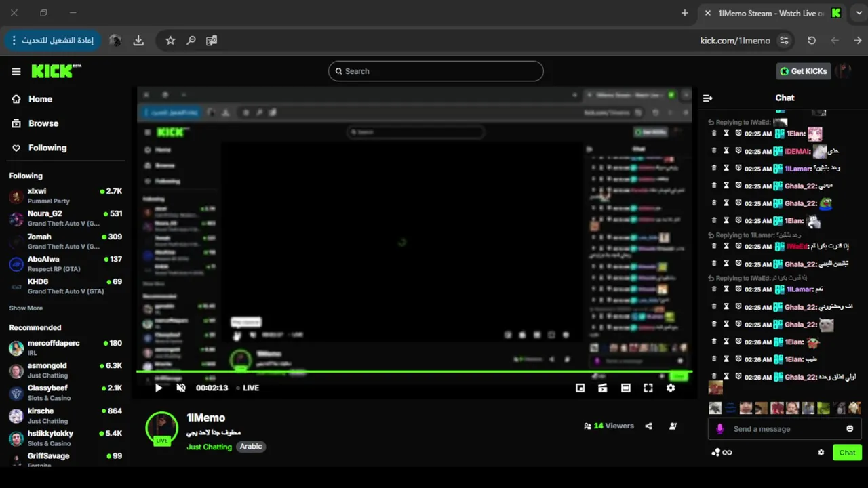Image resolution: width=868 pixels, height=488 pixels.
Task: Share the 1lMemo stream
Action: click(649, 426)
